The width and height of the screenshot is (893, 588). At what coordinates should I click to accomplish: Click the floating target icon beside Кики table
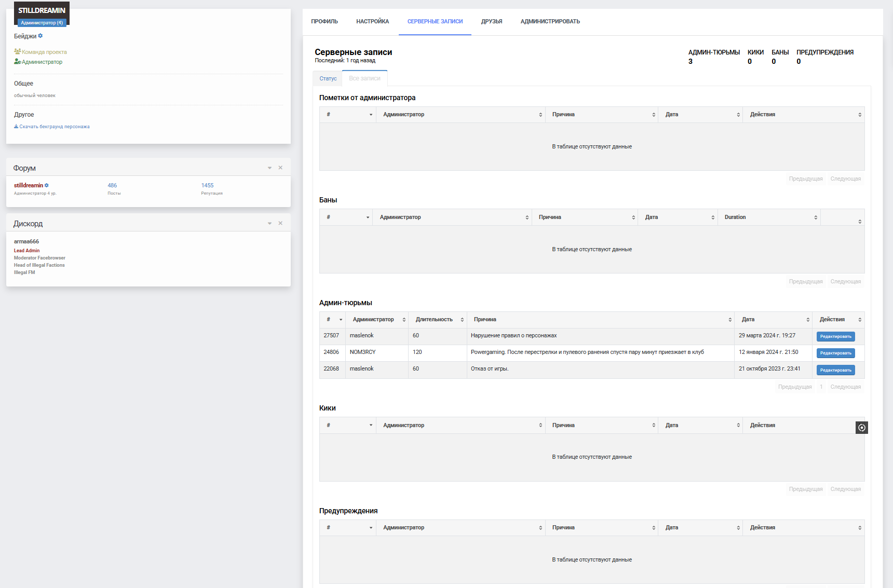(x=862, y=428)
